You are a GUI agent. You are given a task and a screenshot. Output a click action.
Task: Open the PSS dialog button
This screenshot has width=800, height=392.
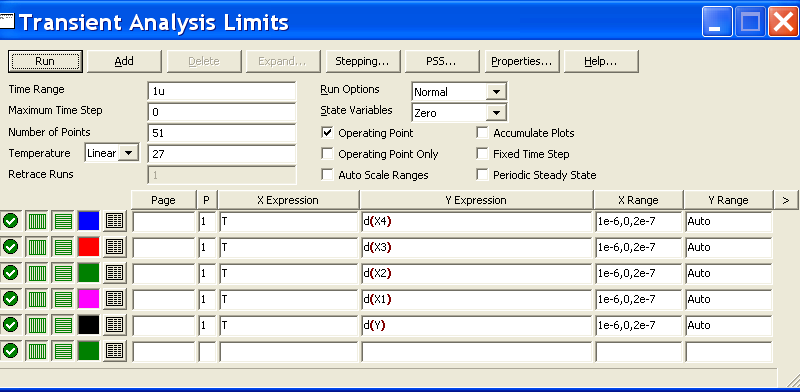tap(441, 61)
